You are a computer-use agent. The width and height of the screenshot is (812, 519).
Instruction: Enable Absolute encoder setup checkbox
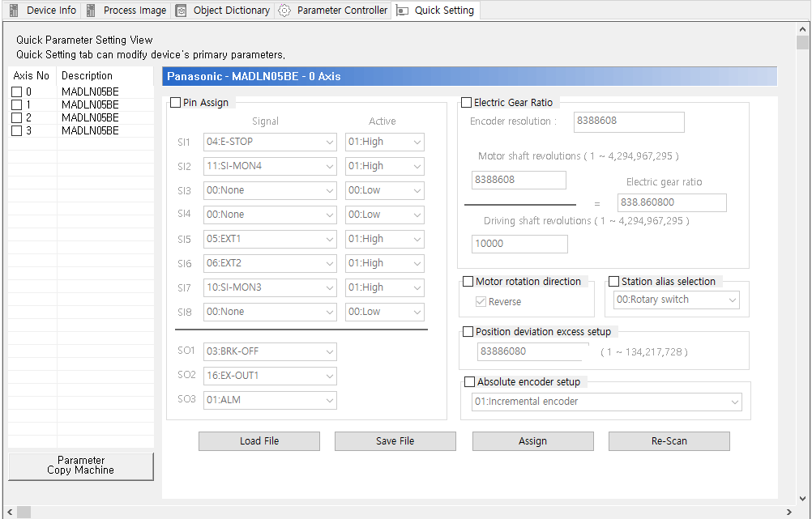[x=469, y=382]
